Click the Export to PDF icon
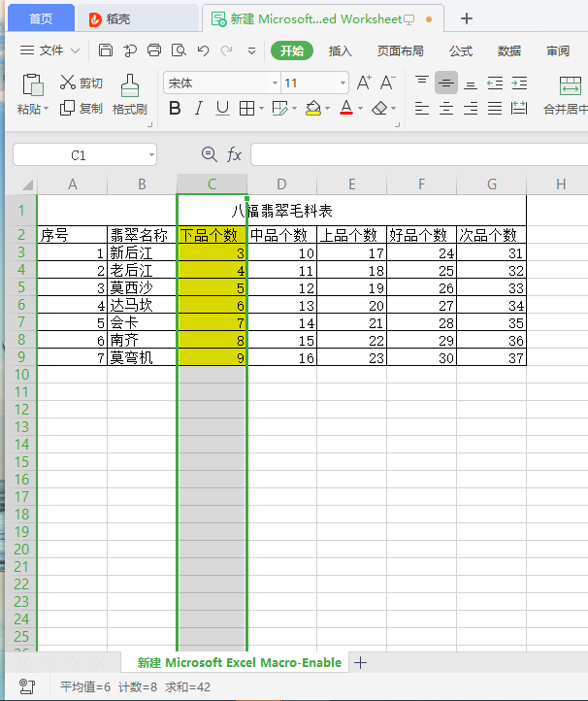The image size is (588, 701). tap(130, 50)
